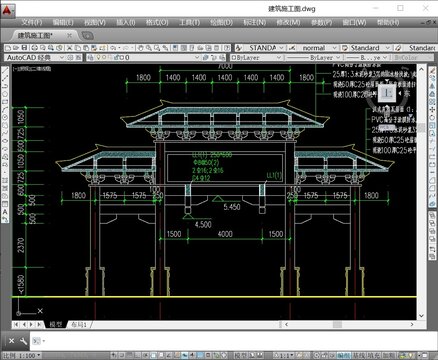Open the ByLayer linetype dropdown
Screen dimensions: 438x360
coord(337,57)
